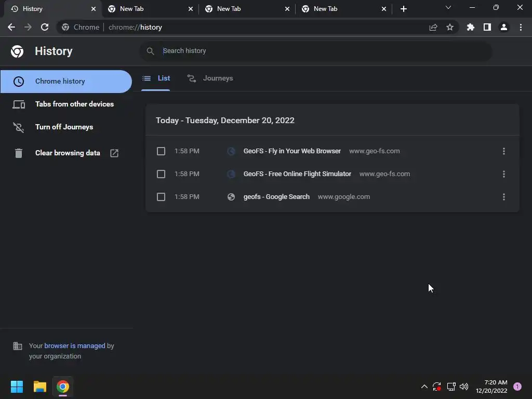Click the search magnifier icon in history
Image resolution: width=532 pixels, height=399 pixels.
150,51
